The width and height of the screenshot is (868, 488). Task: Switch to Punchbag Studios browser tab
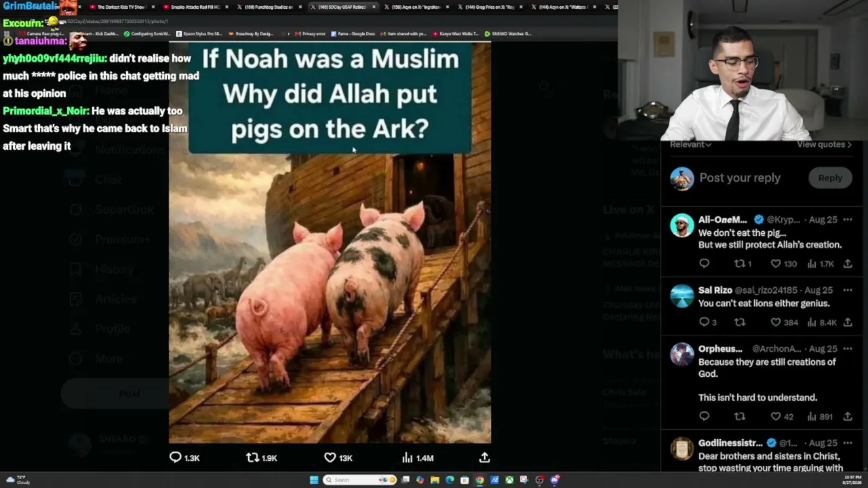(x=268, y=7)
